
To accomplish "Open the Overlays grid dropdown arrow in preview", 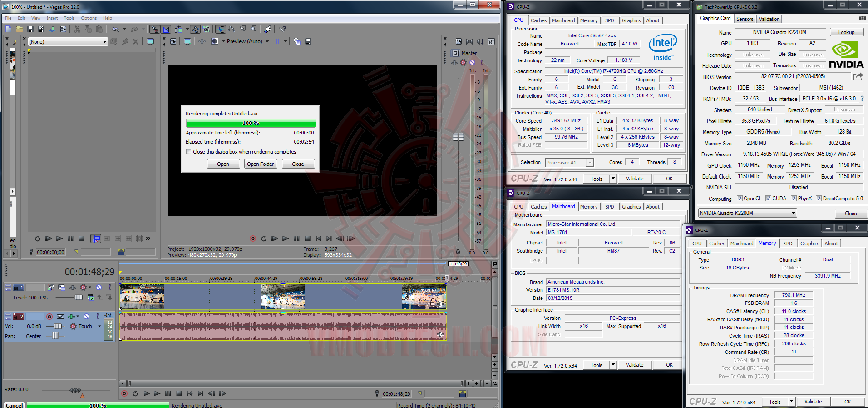I will (286, 41).
